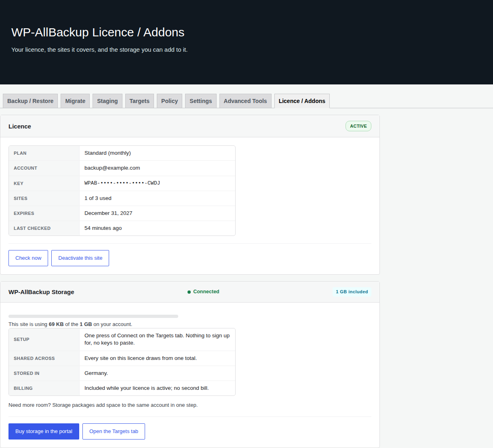Open the Settings tab
This screenshot has width=493, height=448.
[x=201, y=101]
